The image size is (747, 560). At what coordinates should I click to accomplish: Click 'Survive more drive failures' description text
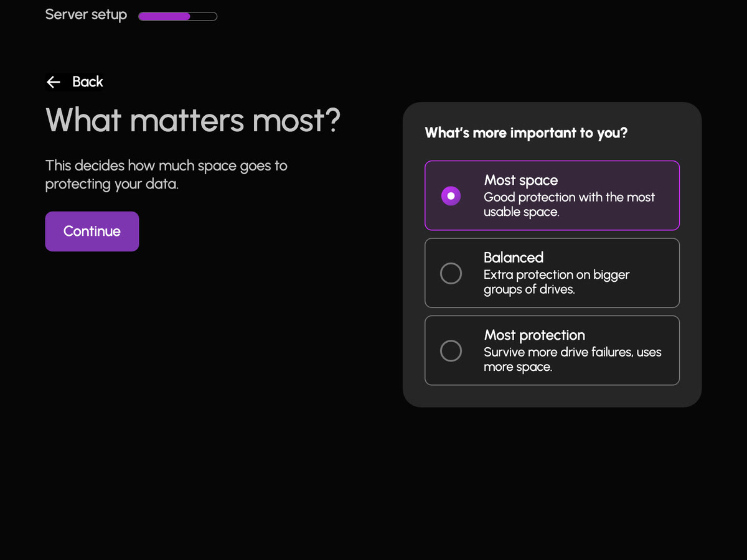click(573, 359)
